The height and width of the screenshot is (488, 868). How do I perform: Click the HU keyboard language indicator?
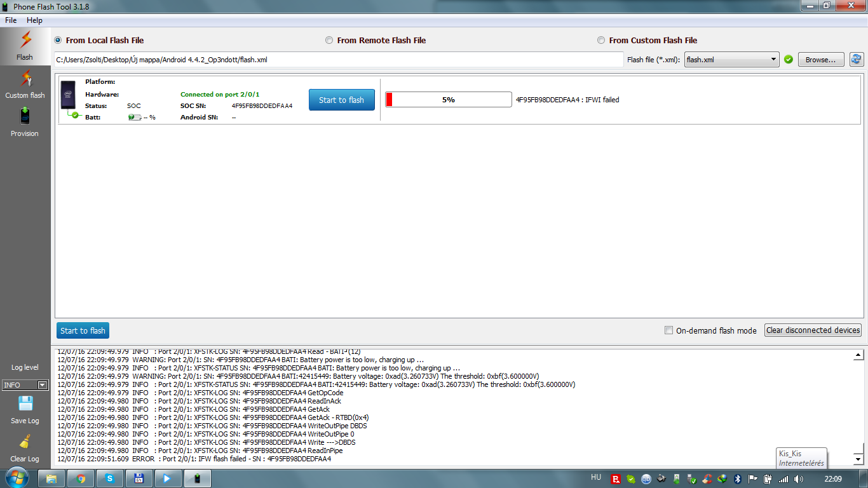click(595, 477)
